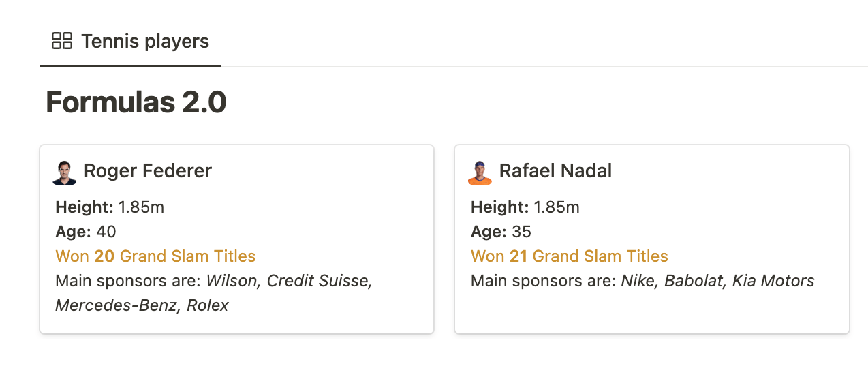Open the Rafael Nadal card title
The height and width of the screenshot is (379, 868).
555,170
